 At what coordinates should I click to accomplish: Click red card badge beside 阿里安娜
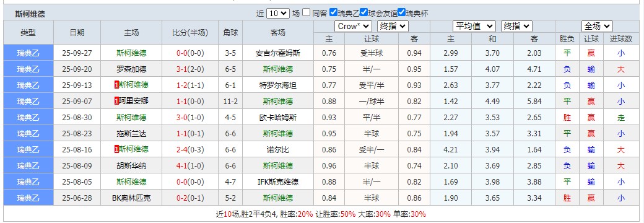coord(116,101)
